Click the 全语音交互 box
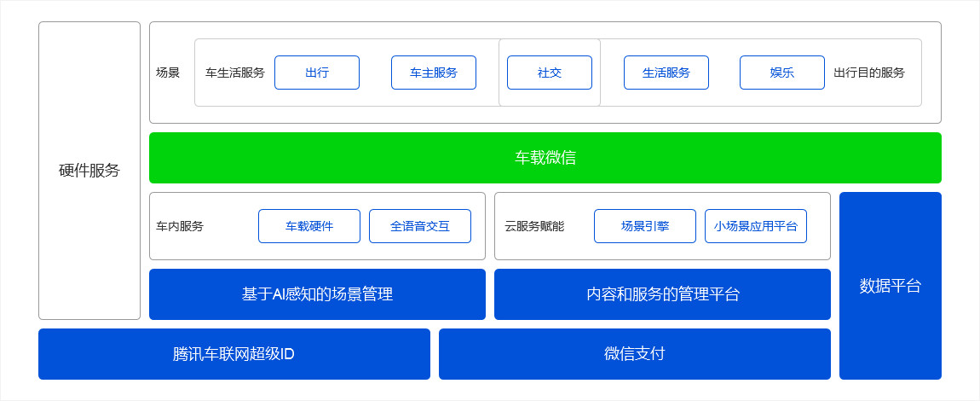This screenshot has height=401, width=980. coord(420,226)
